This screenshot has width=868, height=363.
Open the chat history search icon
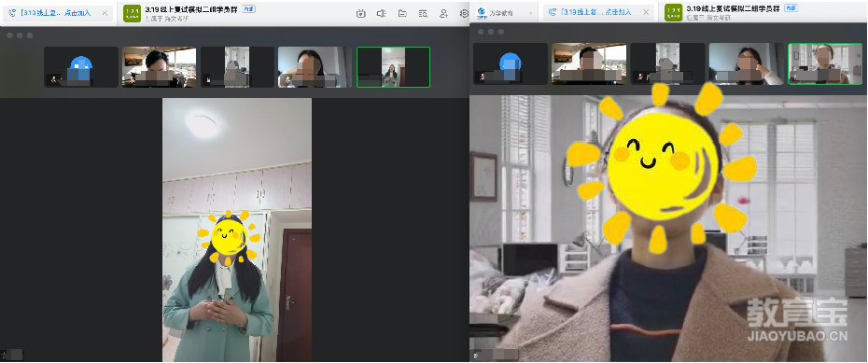click(x=423, y=14)
